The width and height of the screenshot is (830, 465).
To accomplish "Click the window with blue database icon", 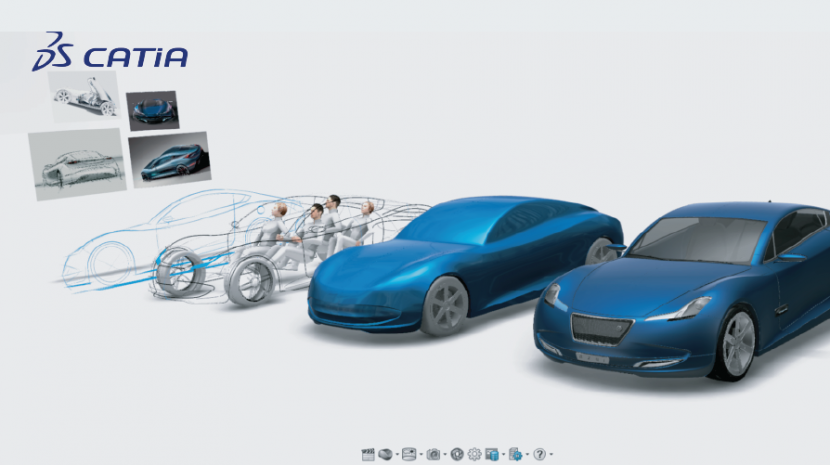I will pos(492,454).
